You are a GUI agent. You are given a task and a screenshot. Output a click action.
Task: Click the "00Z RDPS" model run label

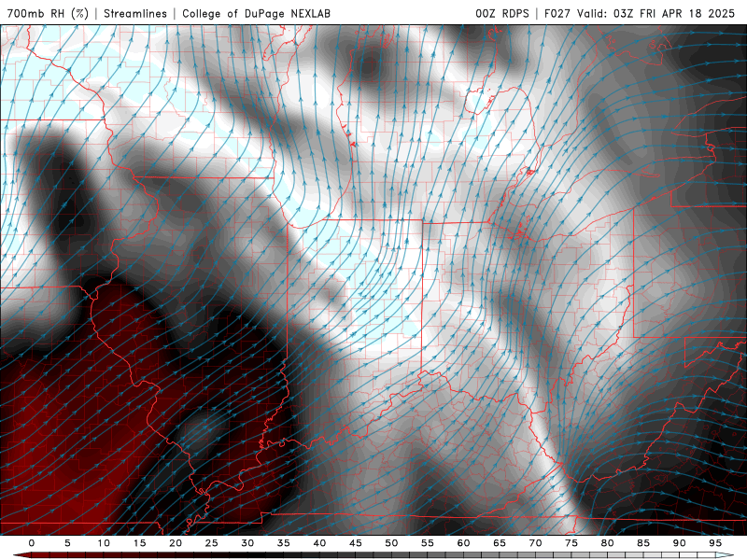[502, 13]
